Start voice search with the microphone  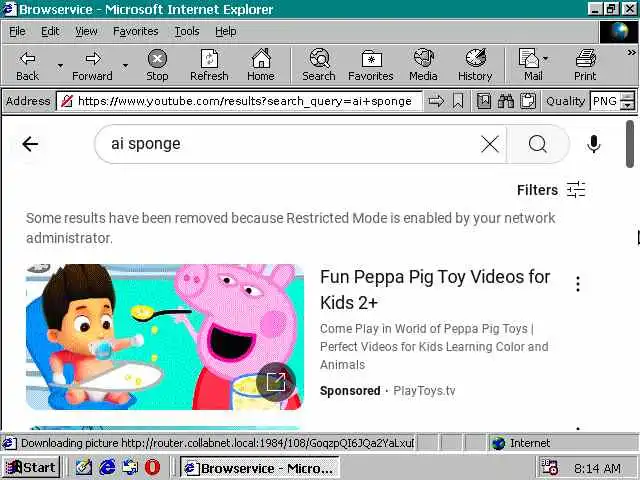click(594, 144)
